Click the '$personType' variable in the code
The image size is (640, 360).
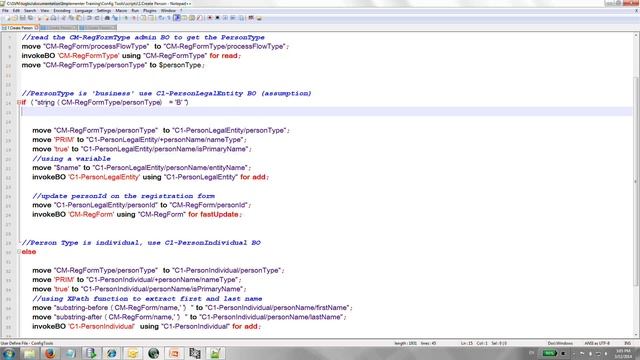pos(180,65)
